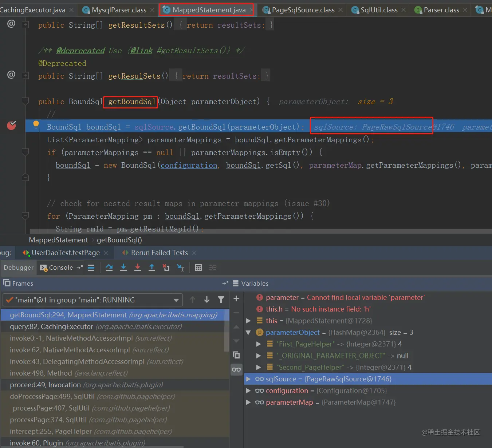Close the PageSqlSource.class tab
Viewport: 492px width, 448px height.
(x=340, y=10)
